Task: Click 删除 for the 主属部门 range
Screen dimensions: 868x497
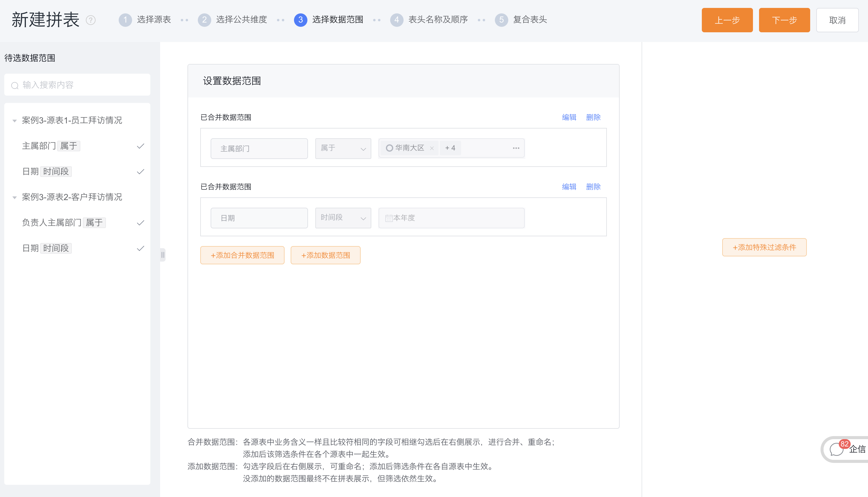Action: 593,118
